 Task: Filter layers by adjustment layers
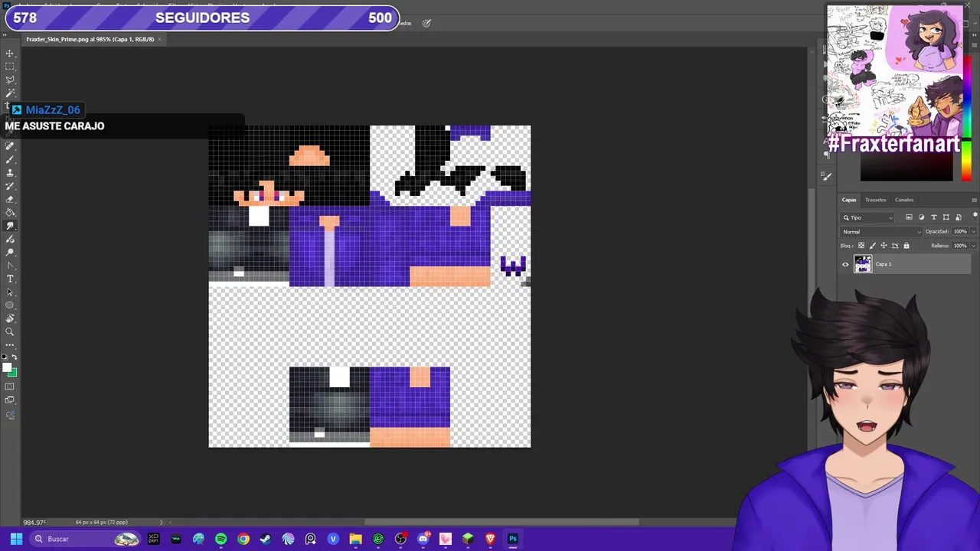[921, 217]
